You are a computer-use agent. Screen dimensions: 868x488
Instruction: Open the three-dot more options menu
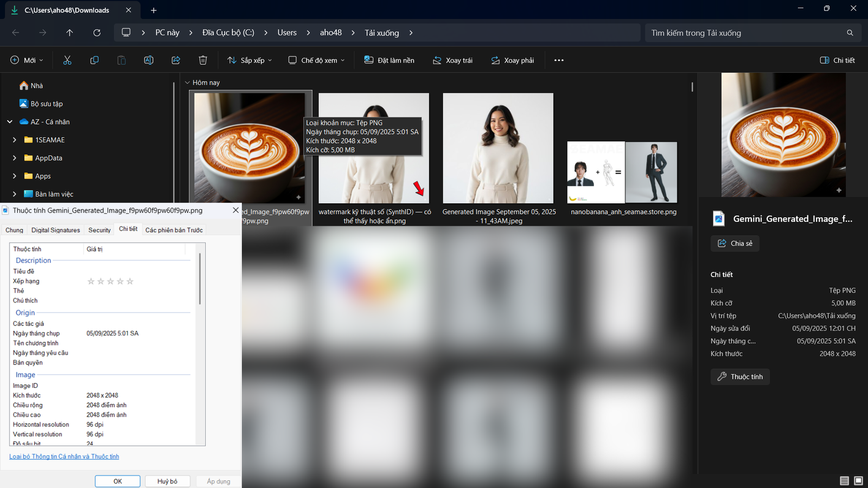[x=559, y=60]
